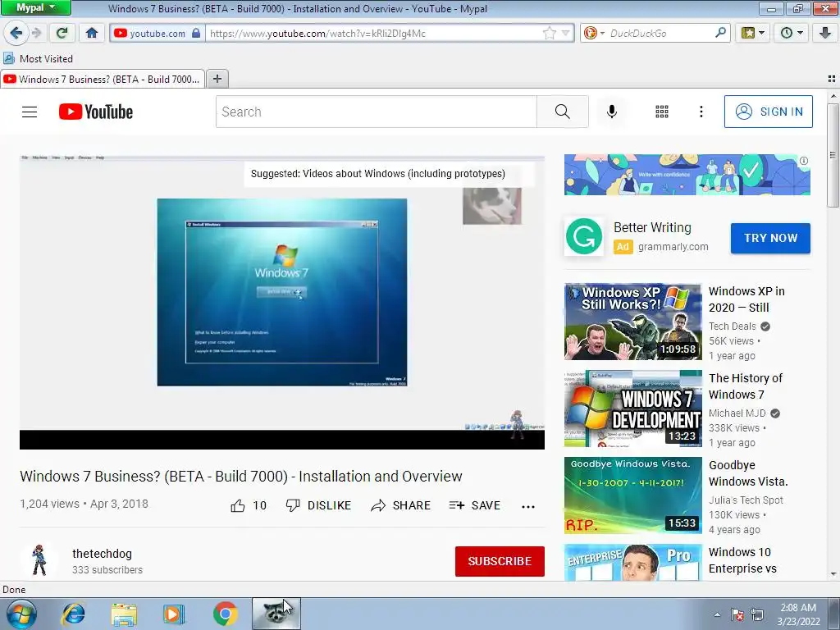The image size is (840, 630).
Task: Click the suggested video card thumbnail in player
Action: click(x=492, y=206)
